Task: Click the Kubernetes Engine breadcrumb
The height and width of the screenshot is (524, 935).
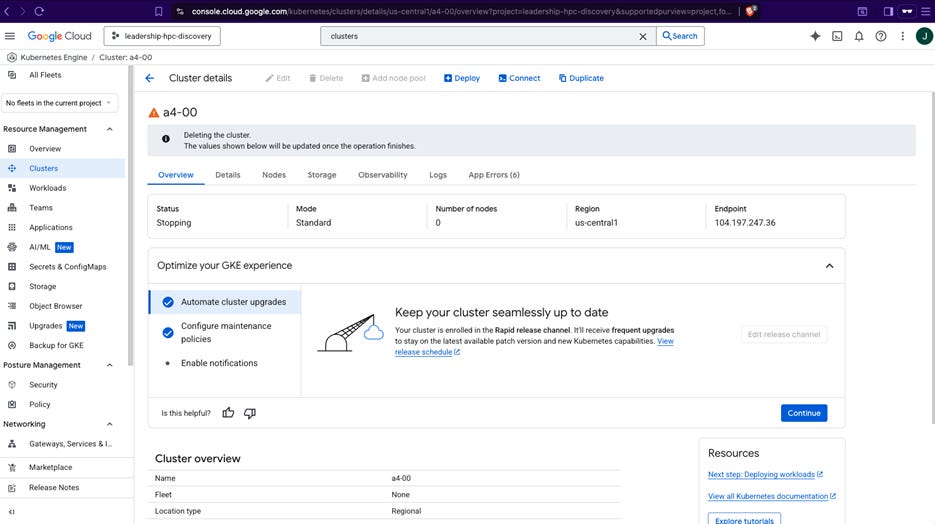Action: pyautogui.click(x=54, y=57)
